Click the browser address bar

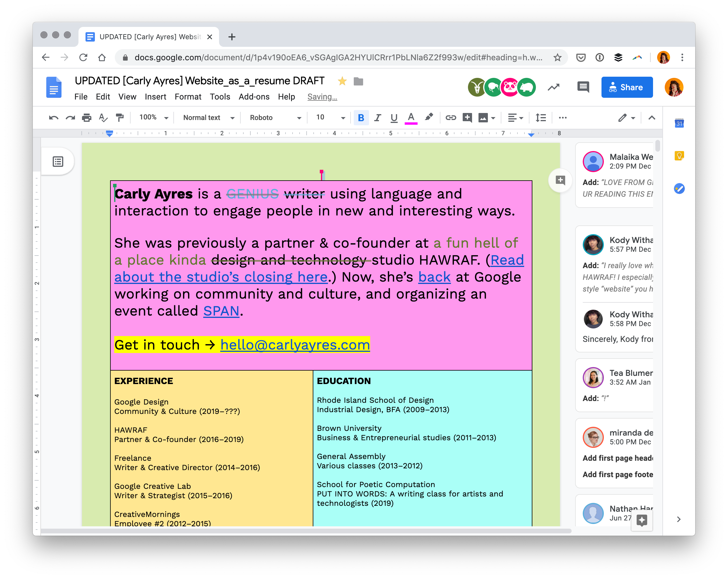(x=338, y=57)
